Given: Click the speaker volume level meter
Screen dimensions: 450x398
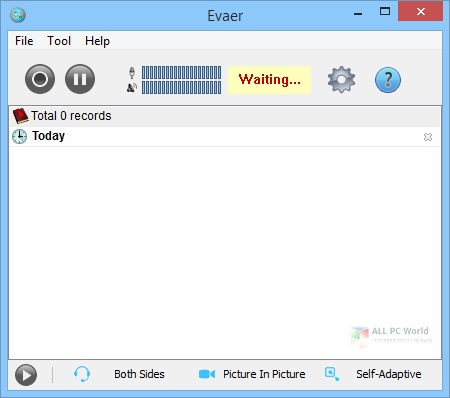Looking at the screenshot, I should click(x=181, y=87).
